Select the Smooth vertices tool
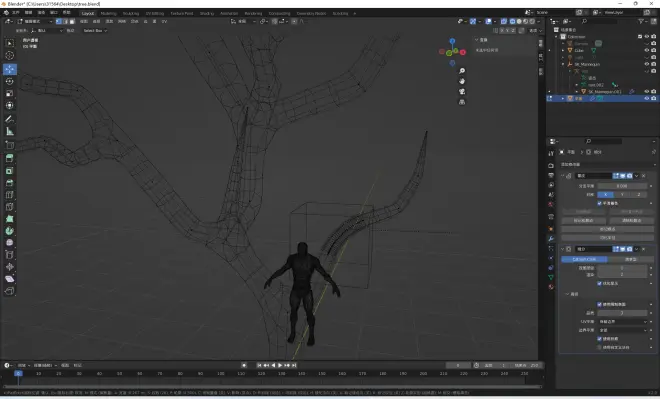This screenshot has height=399, width=660. (9, 243)
